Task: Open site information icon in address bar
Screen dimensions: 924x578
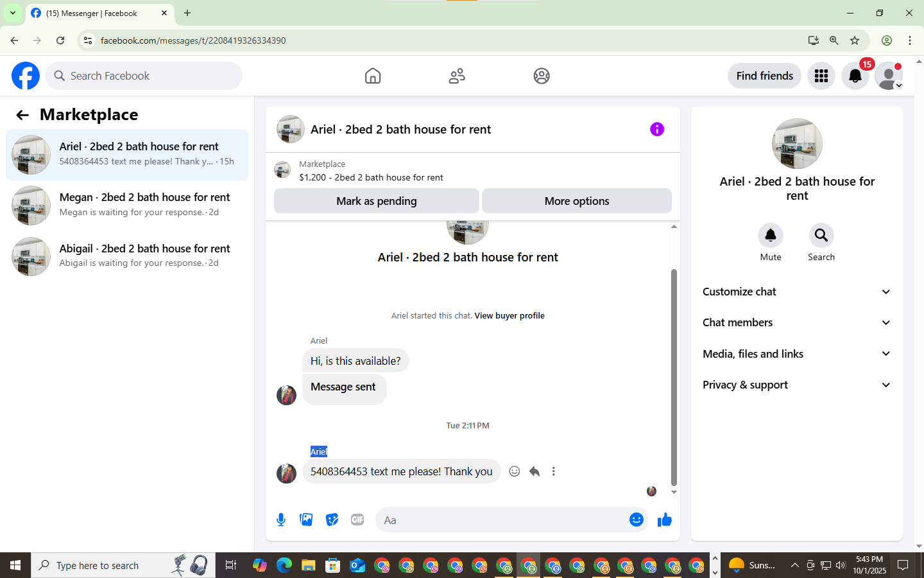Action: tap(88, 40)
